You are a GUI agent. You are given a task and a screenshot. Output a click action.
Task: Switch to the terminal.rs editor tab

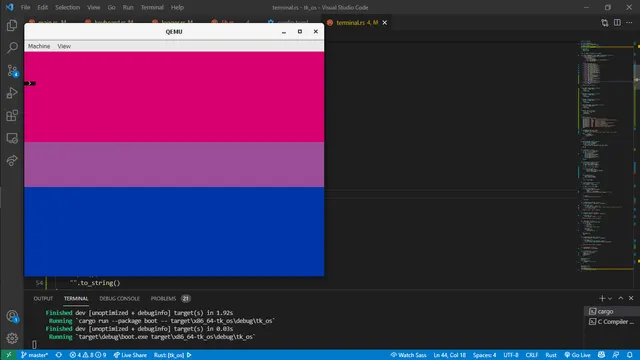(357, 22)
